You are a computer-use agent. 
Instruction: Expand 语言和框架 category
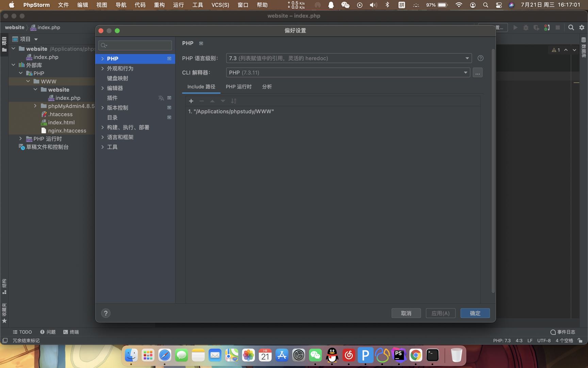102,137
